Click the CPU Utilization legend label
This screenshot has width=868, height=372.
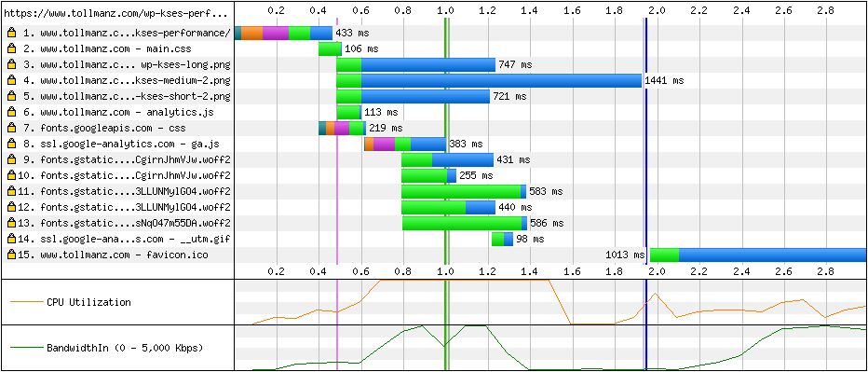point(89,302)
